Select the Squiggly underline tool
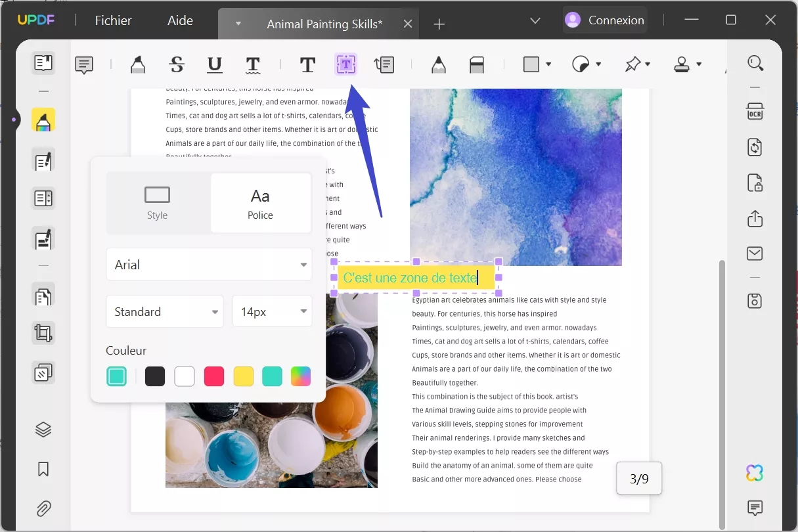 point(253,64)
